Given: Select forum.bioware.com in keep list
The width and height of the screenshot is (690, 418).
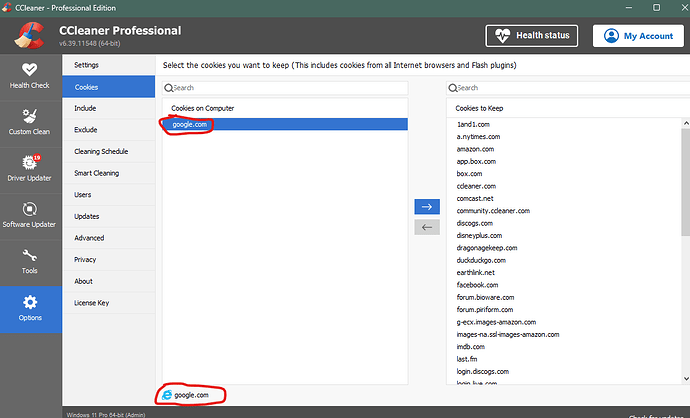Looking at the screenshot, I should pyautogui.click(x=485, y=297).
